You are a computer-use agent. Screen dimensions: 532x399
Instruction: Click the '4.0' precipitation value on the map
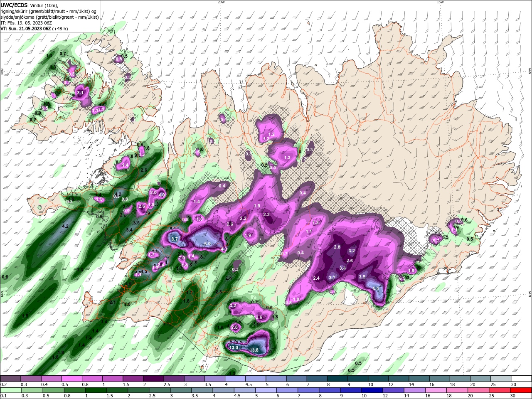pos(162,195)
